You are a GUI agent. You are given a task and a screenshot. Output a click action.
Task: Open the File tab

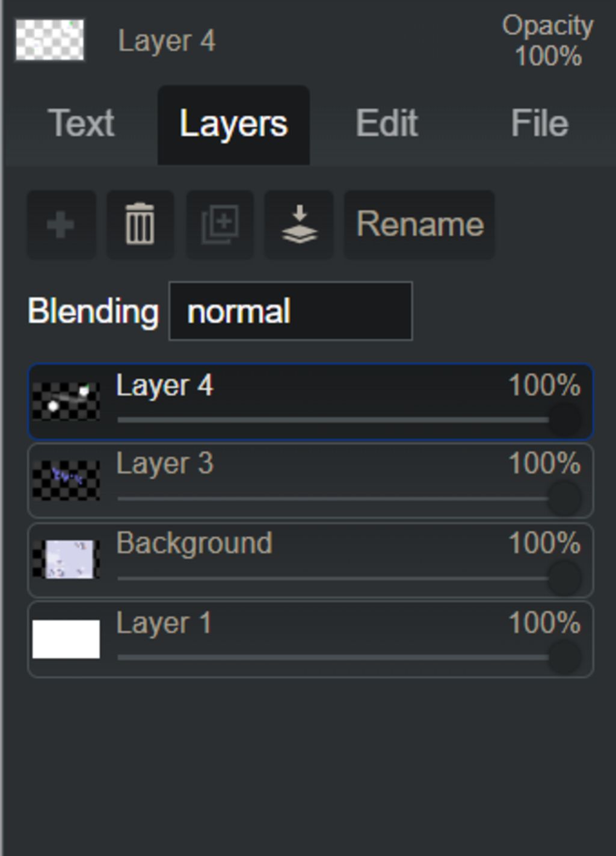click(x=540, y=123)
